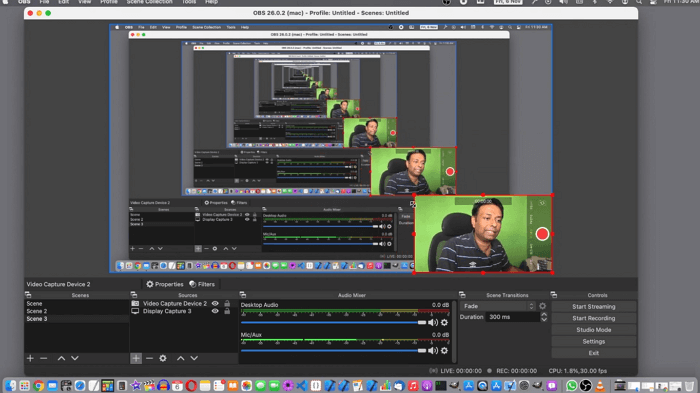Move the selected source up in Sources
Viewport: 700px width, 393px height.
point(180,358)
